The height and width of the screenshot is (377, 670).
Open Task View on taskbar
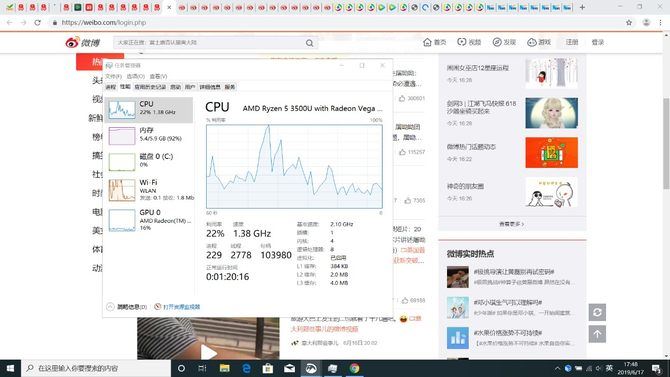click(x=203, y=368)
